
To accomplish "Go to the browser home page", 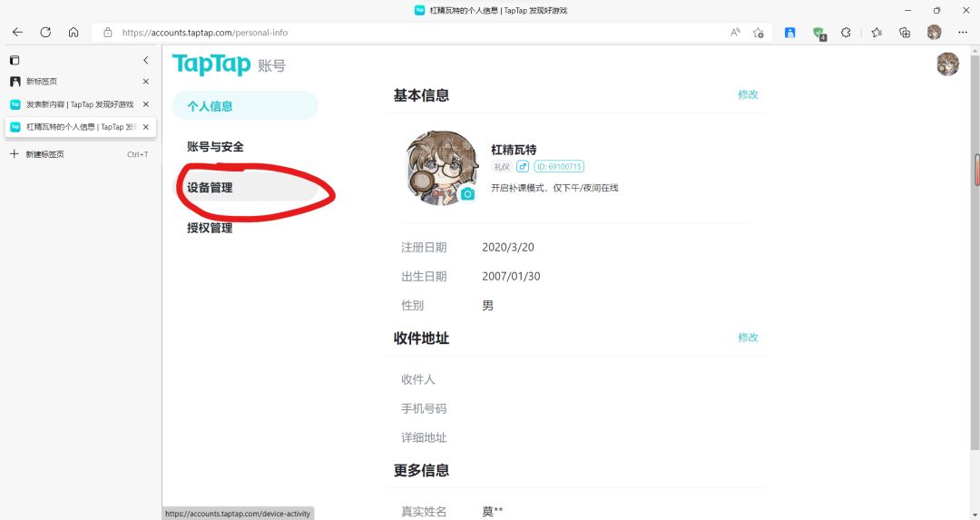I will (73, 33).
